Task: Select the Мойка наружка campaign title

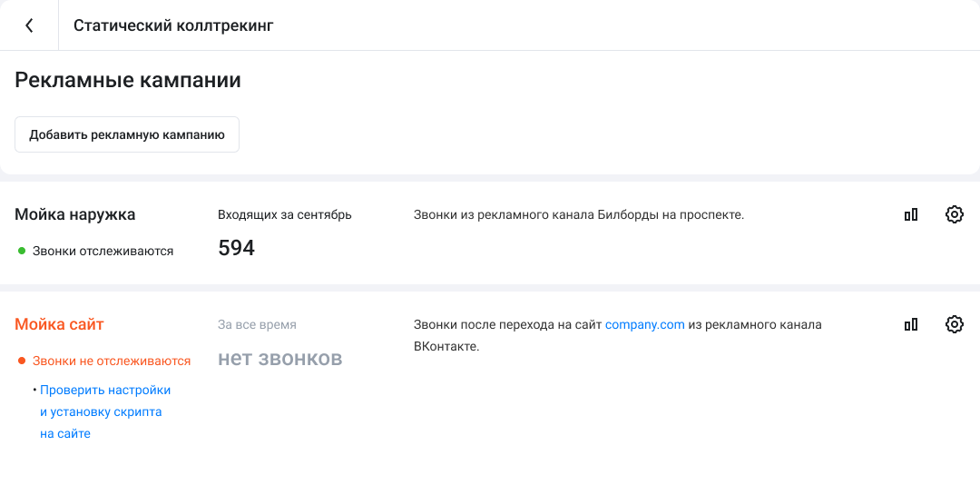Action: pos(75,215)
